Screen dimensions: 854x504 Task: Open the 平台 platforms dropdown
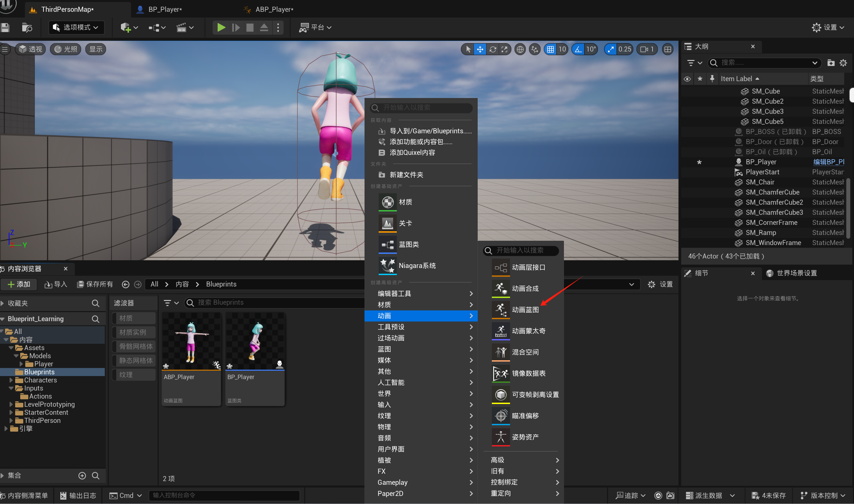tap(315, 27)
